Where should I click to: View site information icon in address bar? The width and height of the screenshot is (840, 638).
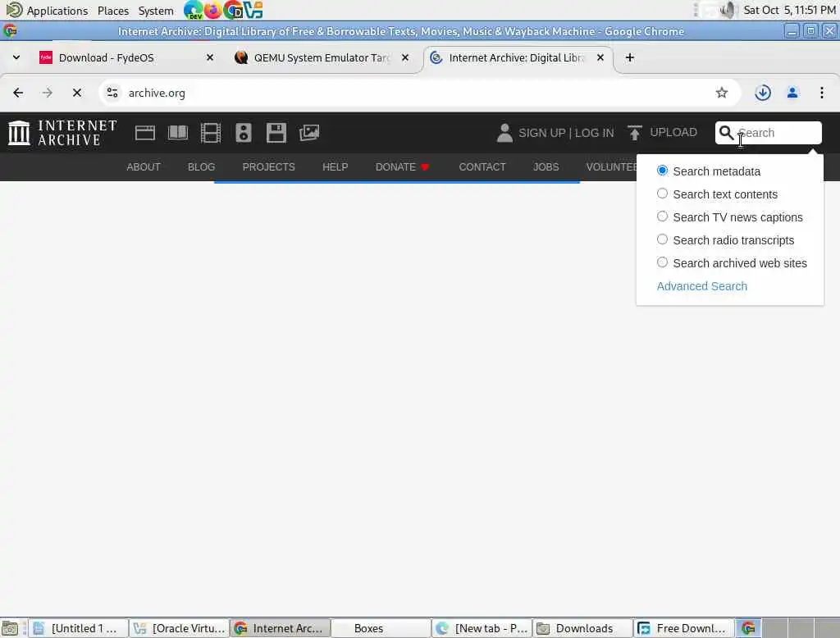click(x=112, y=93)
